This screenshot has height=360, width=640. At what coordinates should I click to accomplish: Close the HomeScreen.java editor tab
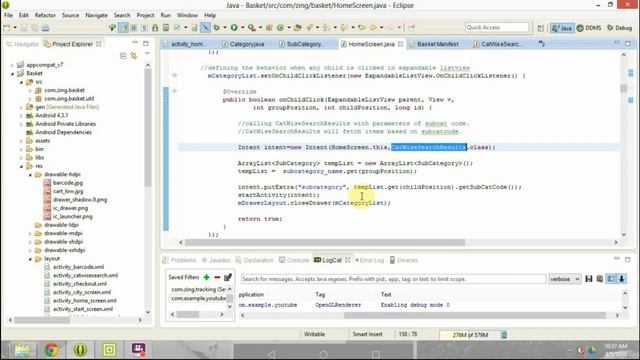[x=400, y=44]
